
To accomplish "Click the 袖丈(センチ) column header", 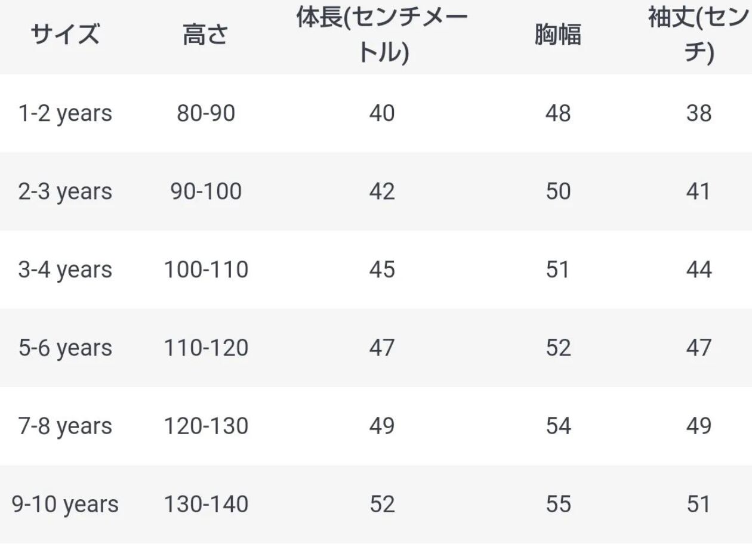I will (x=698, y=36).
